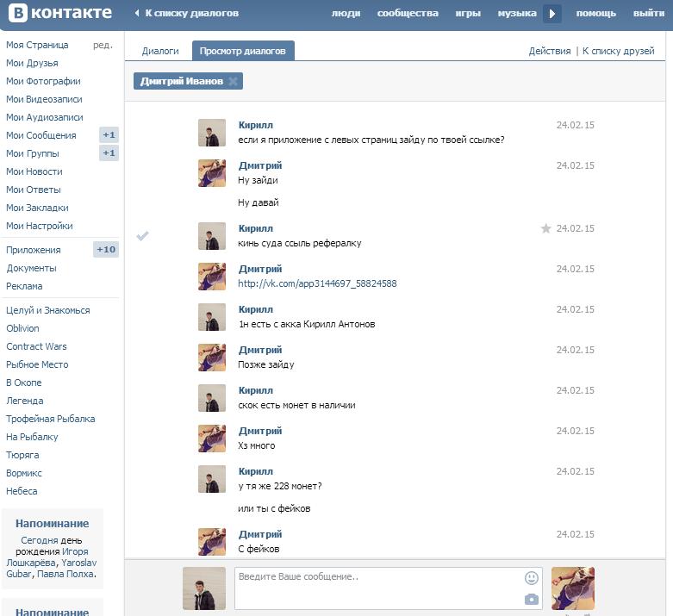
Task: Click the +1 badge next to Мои Группы
Action: [109, 152]
